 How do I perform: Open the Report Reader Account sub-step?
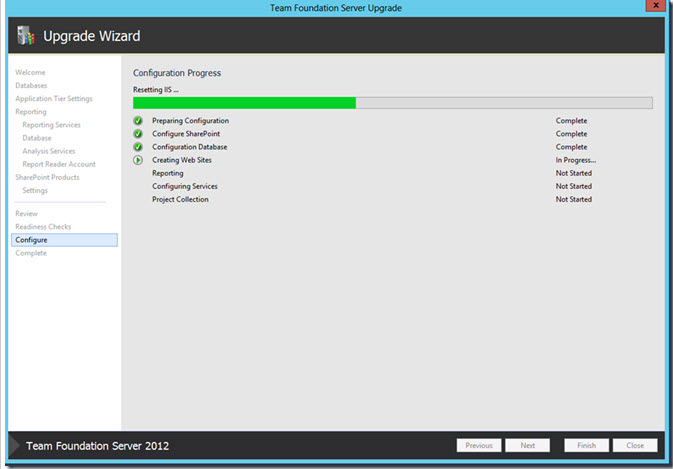click(x=59, y=164)
